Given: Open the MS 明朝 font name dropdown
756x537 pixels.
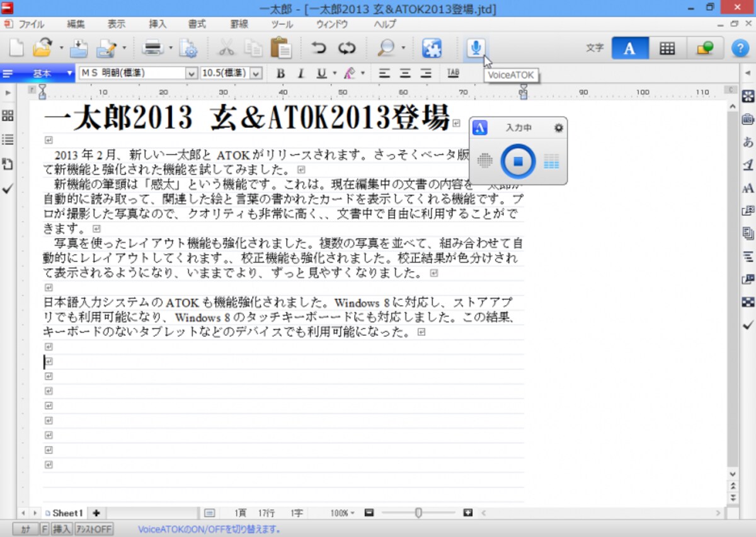Looking at the screenshot, I should click(x=192, y=74).
